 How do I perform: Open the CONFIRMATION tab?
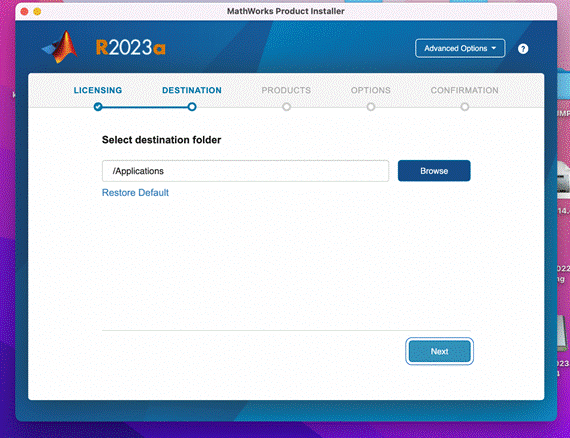(x=465, y=90)
